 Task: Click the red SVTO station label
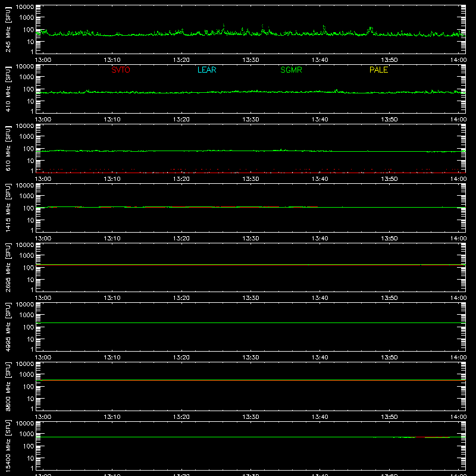tap(121, 70)
